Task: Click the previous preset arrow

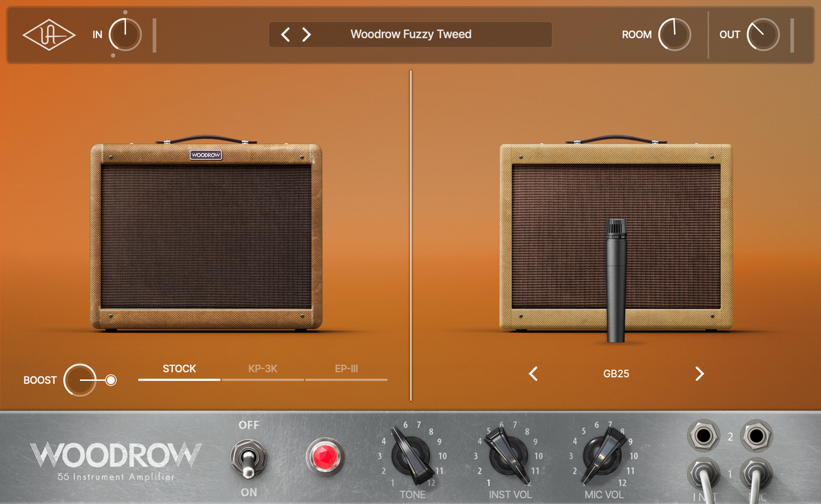Action: (284, 34)
